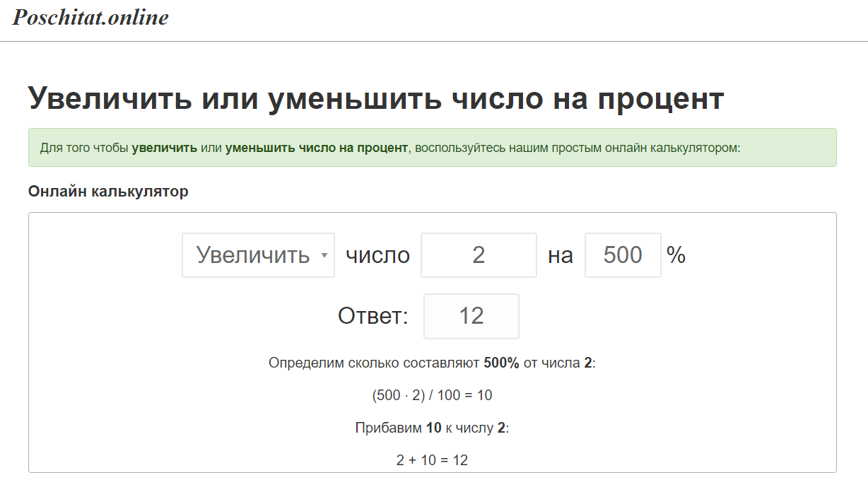Screen dimensions: 868x480
Task: Click bold "уменьшить число на процент" in notice
Action: coord(316,148)
